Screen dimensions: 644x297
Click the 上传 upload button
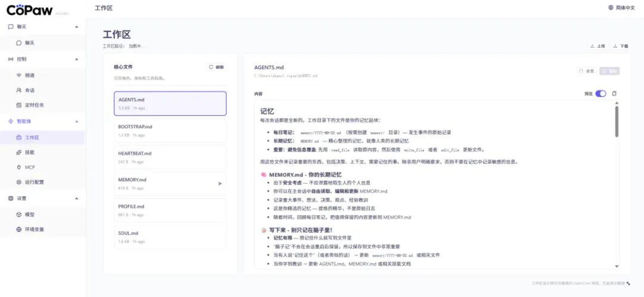[x=597, y=47]
